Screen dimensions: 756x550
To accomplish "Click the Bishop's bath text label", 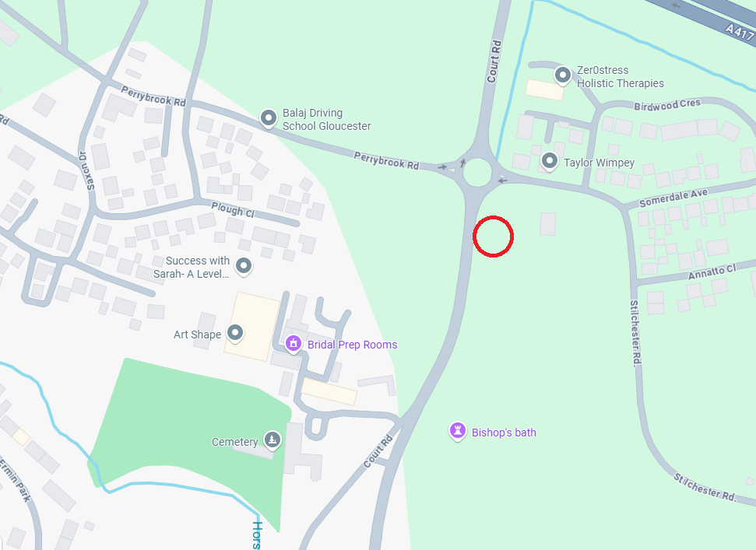I will tap(504, 433).
